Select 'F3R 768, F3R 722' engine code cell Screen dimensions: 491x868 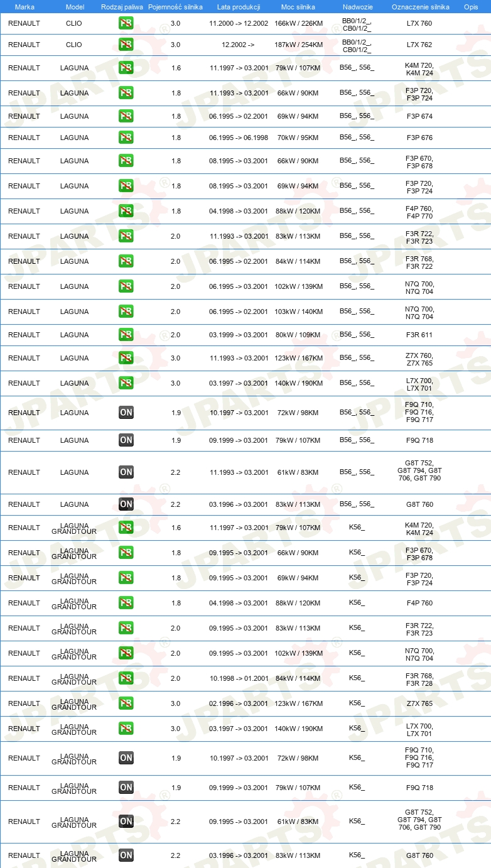pyautogui.click(x=419, y=261)
